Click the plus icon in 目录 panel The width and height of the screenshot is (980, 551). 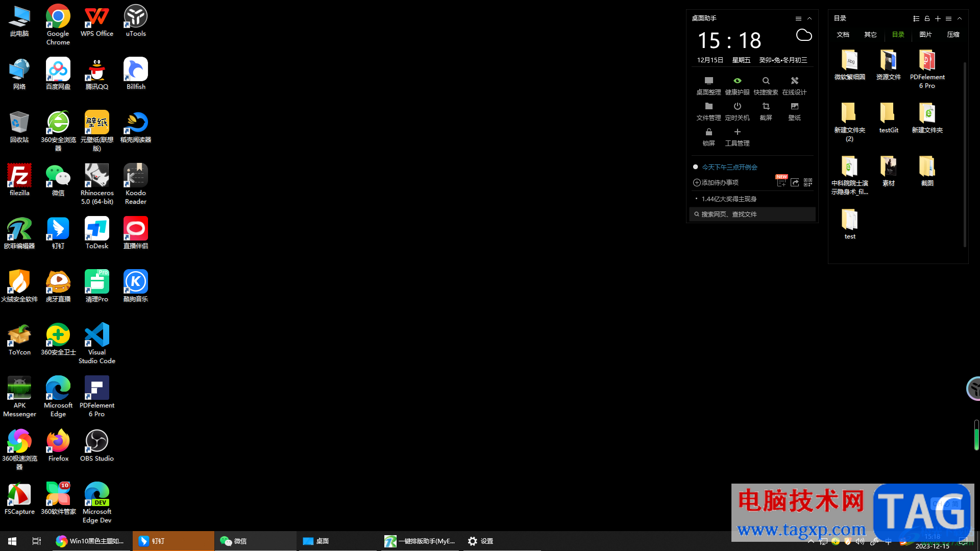[938, 18]
